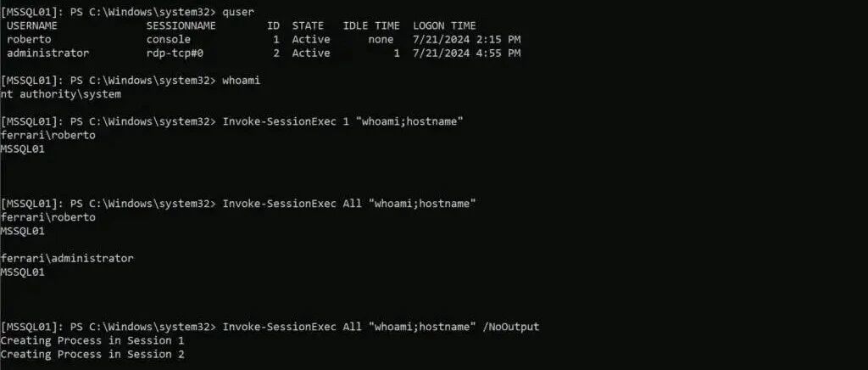Click the 7/21/2024 4:55 PM logon time
Screen dimensions: 868x370
pyautogui.click(x=466, y=53)
